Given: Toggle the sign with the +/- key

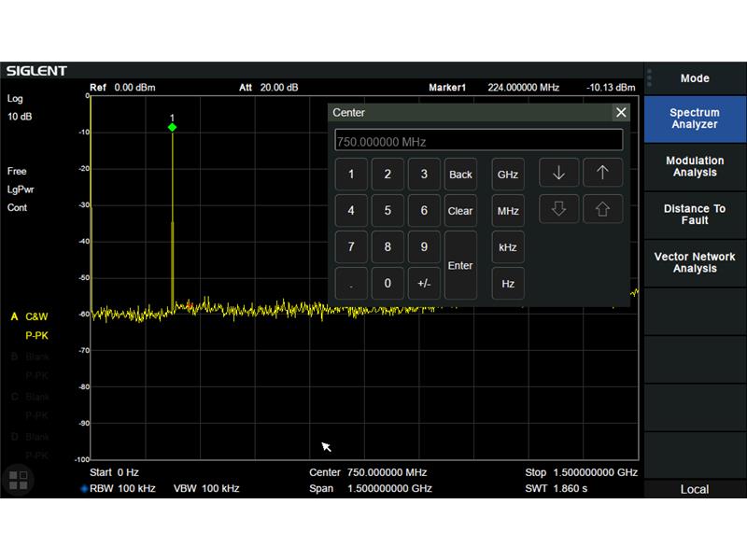Looking at the screenshot, I should pyautogui.click(x=424, y=284).
